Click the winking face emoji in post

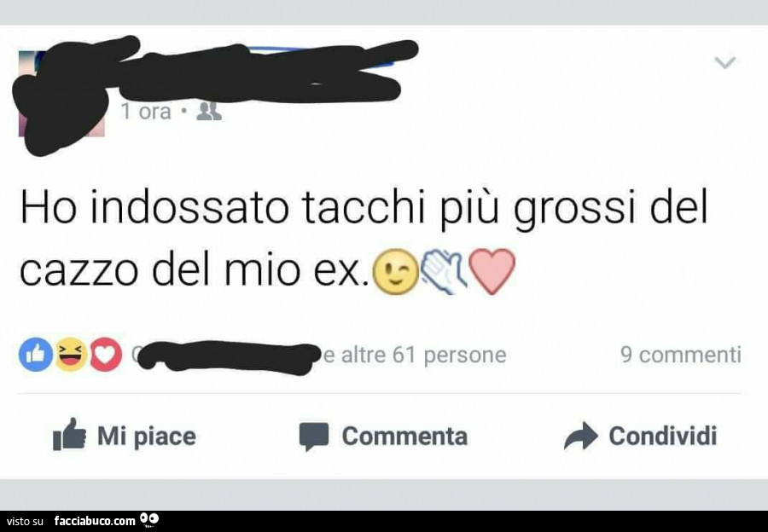pos(396,272)
